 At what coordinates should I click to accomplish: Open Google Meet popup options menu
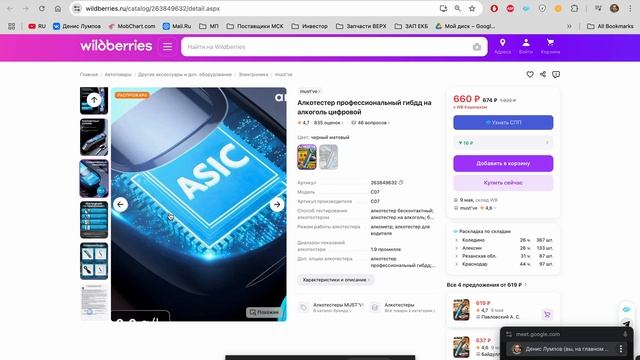(x=621, y=349)
